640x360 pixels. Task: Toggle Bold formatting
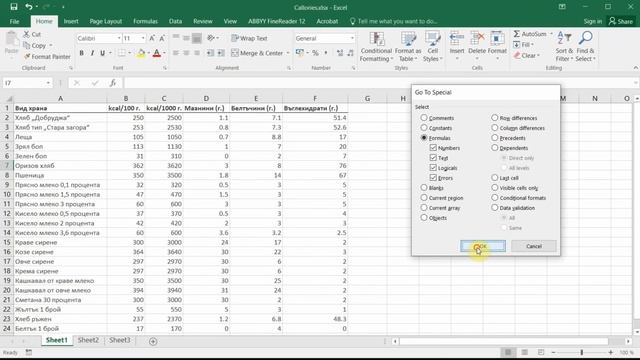point(82,53)
